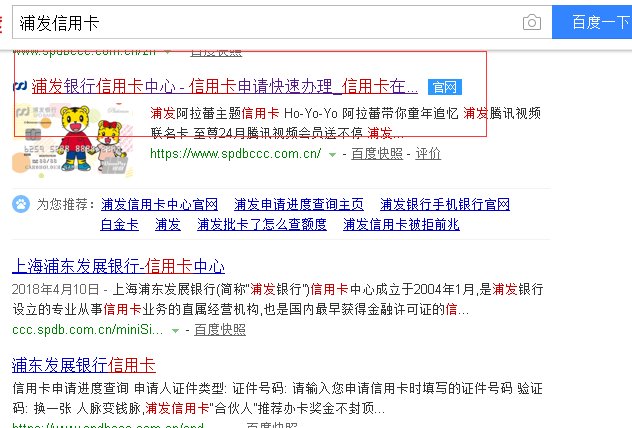Viewport: 632px width, 428px height.
Task: Expand dropdown arrow after ccc.spdb.com.cn URL
Action: 175,330
